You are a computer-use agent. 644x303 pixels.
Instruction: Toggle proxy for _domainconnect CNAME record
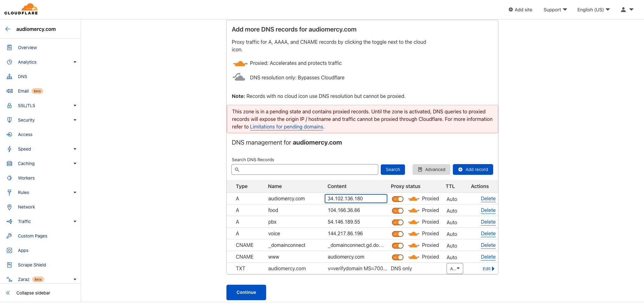point(398,245)
